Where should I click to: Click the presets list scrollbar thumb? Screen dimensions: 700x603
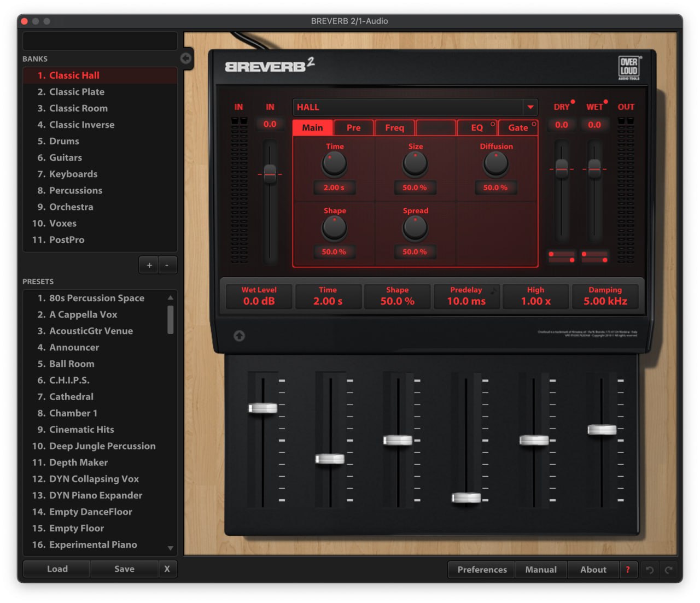point(170,320)
